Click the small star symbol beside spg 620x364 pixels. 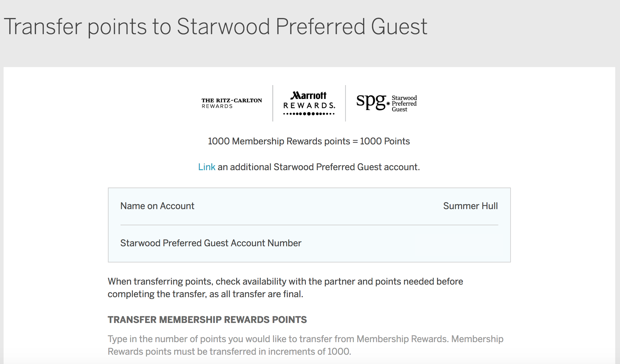click(388, 104)
